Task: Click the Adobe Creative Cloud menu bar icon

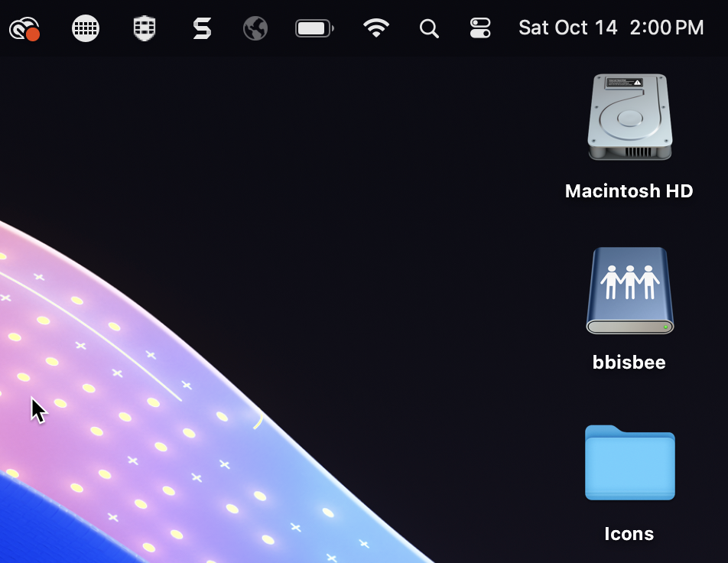Action: 24,28
